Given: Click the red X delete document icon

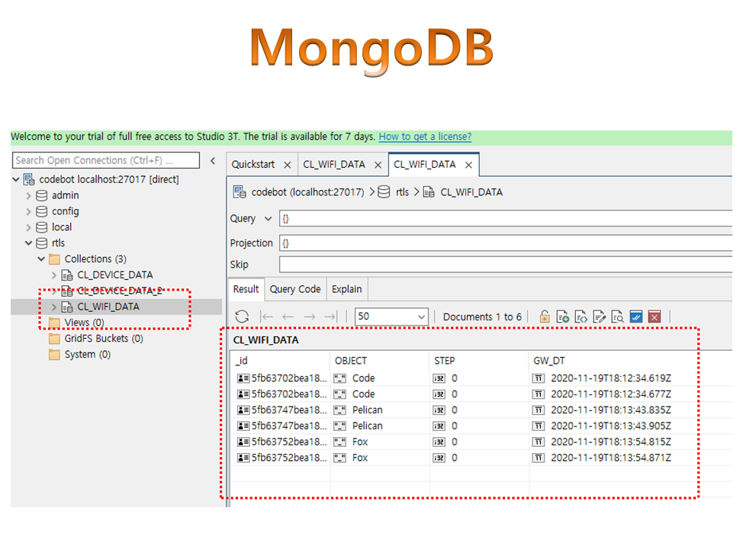Looking at the screenshot, I should tap(655, 317).
